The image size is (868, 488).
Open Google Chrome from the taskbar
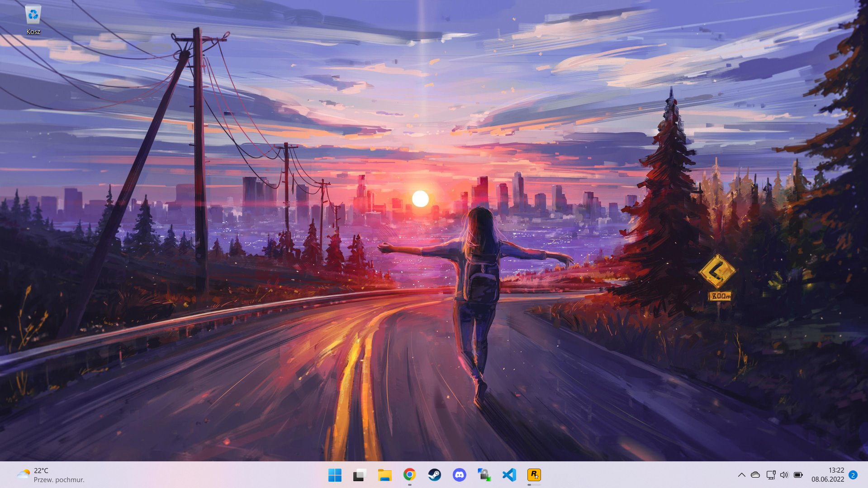(409, 475)
